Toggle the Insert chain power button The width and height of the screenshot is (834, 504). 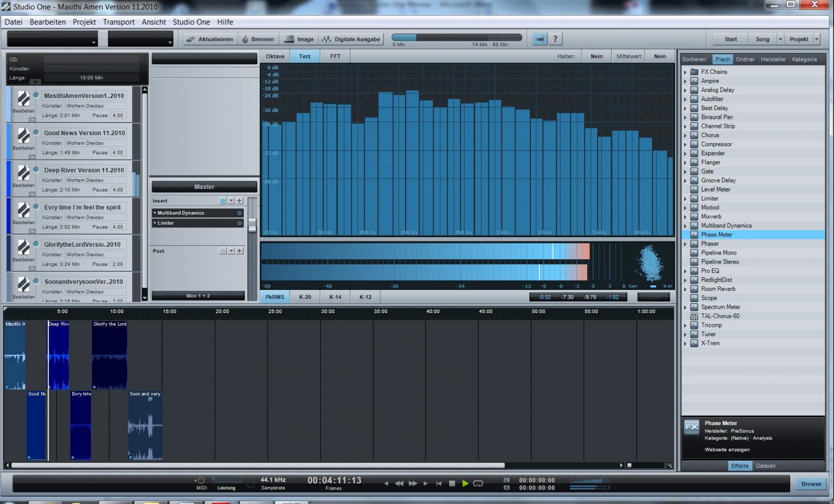coord(223,200)
